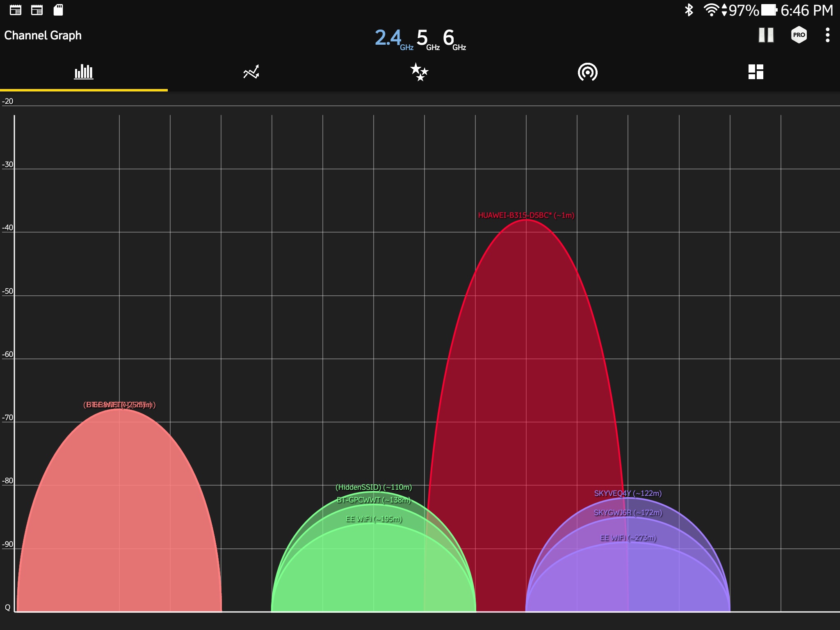Open the Channel Graph bar chart tab
This screenshot has height=630, width=840.
84,72
